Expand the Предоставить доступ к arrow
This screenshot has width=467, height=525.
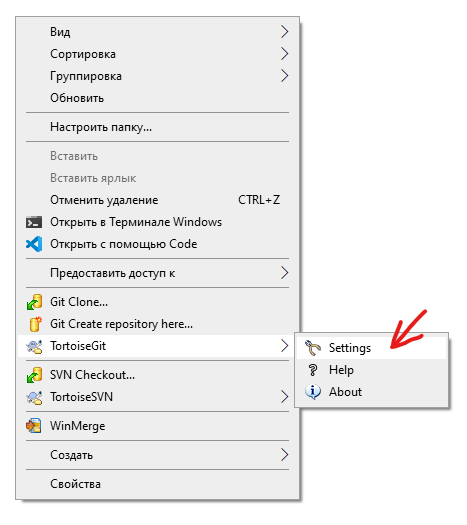point(284,273)
